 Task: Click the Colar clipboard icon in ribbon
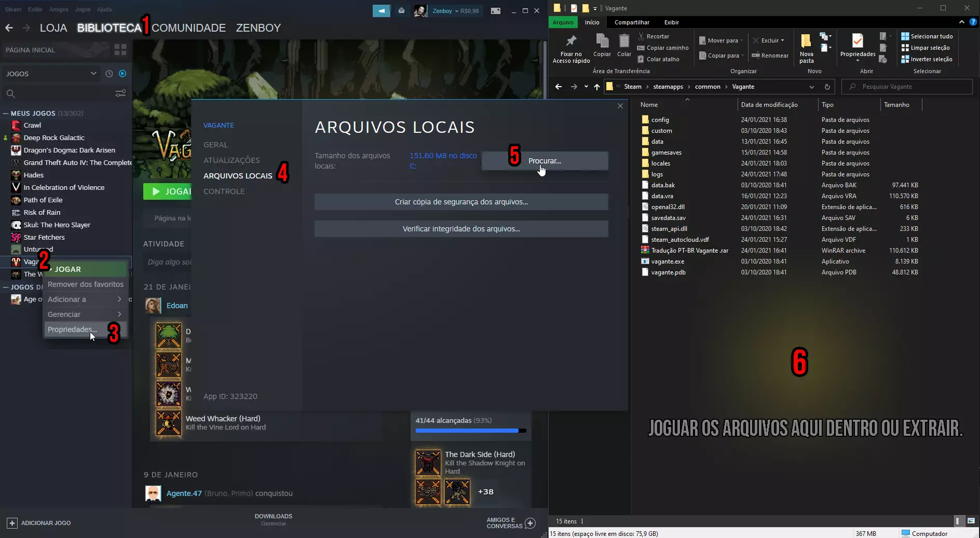coord(624,41)
